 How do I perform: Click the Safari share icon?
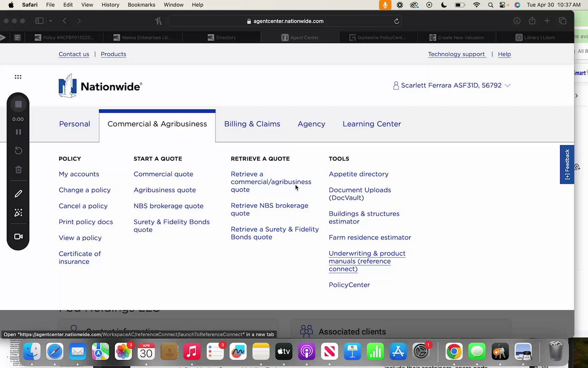pyautogui.click(x=532, y=21)
